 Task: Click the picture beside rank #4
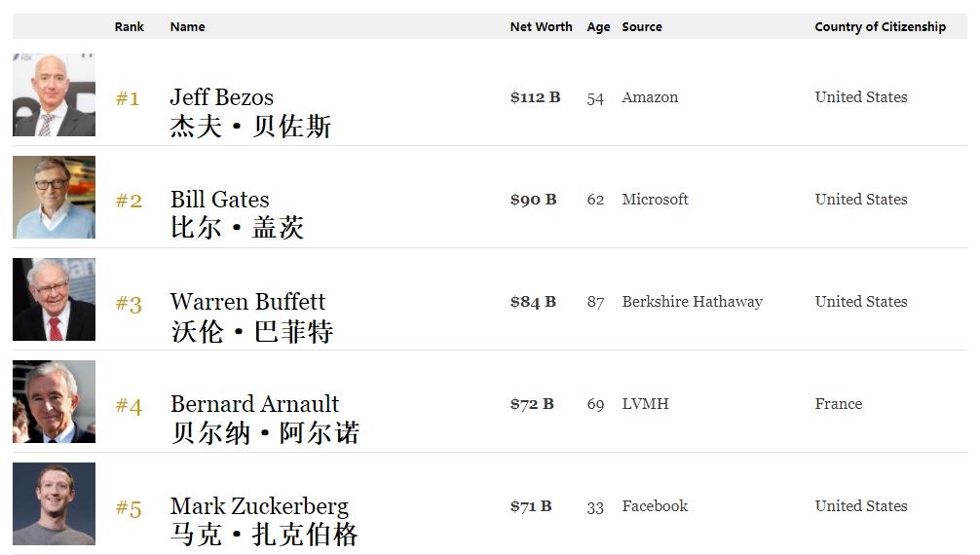coord(54,402)
